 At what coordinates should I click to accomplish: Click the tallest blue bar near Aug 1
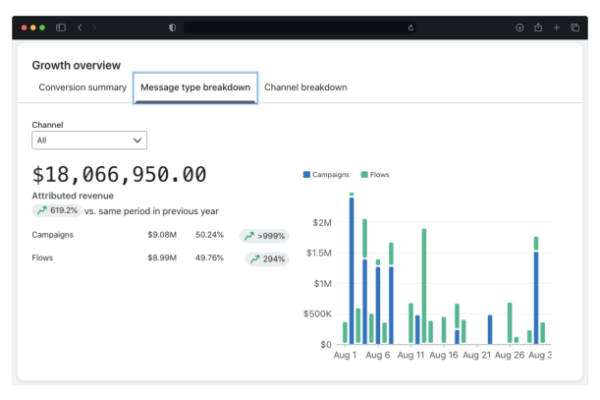[352, 270]
